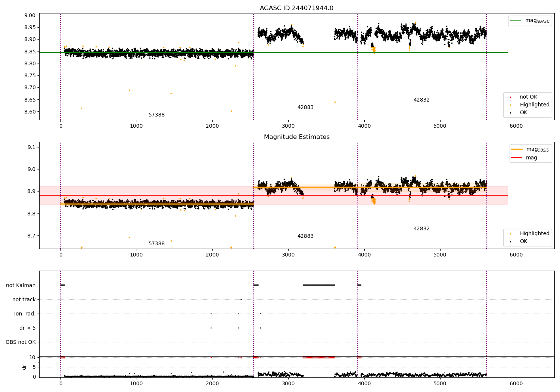The width and height of the screenshot is (560, 392).
Task: Click obsid label 57388 in the top plot
Action: 156,115
